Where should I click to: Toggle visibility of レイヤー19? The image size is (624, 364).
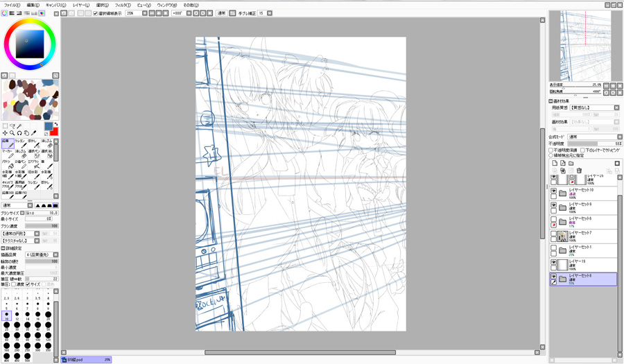553,262
